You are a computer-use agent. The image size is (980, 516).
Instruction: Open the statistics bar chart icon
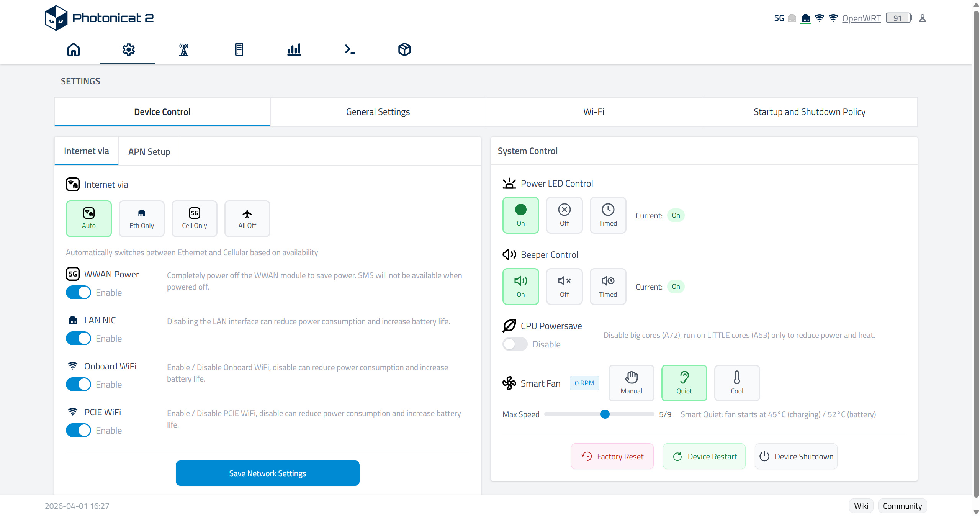(x=294, y=50)
